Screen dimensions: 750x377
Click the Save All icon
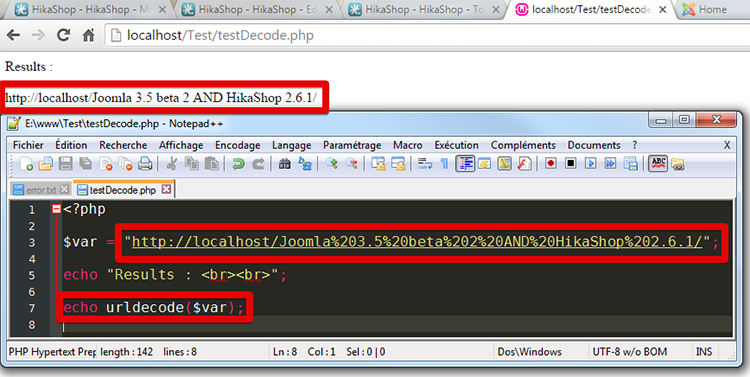(x=86, y=164)
